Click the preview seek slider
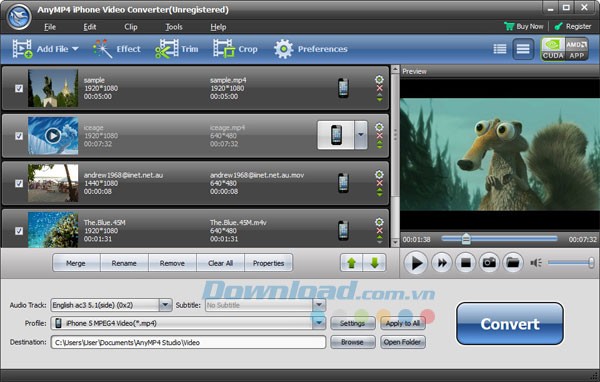The image size is (600, 382). [499, 238]
